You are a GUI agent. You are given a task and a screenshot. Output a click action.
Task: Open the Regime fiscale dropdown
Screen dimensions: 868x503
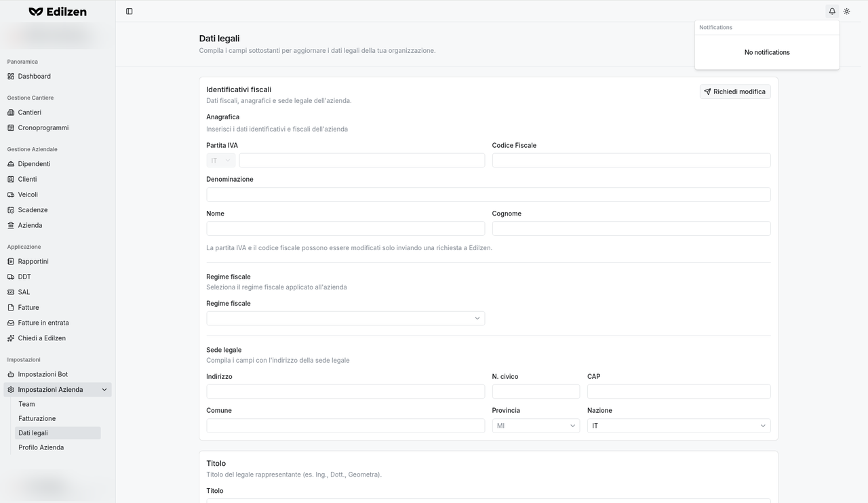345,319
